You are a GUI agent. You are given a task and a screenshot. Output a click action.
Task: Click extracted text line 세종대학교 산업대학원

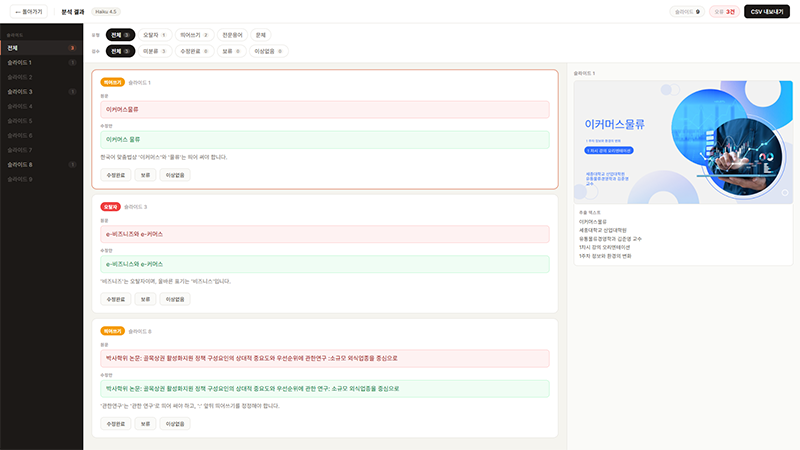pyautogui.click(x=603, y=230)
